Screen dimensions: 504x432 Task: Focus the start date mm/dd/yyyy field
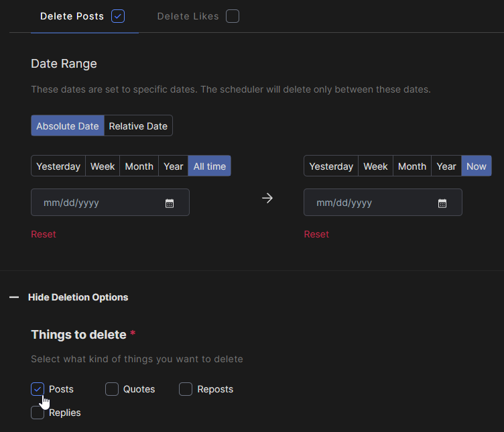[x=110, y=203]
